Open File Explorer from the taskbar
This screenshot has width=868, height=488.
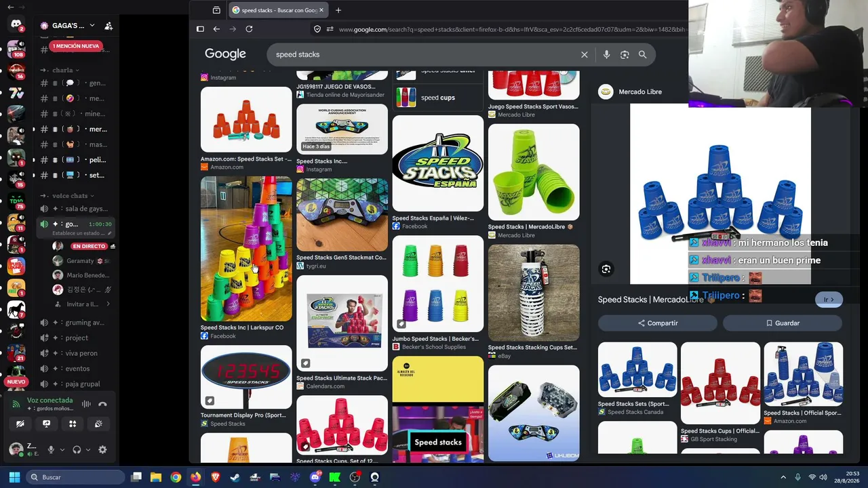(x=156, y=477)
